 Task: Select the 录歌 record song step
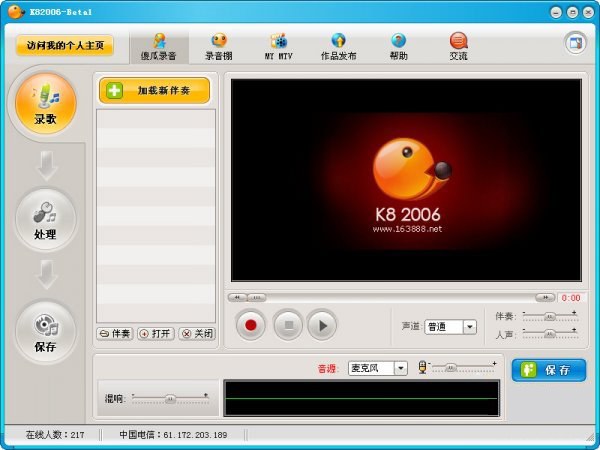click(46, 103)
